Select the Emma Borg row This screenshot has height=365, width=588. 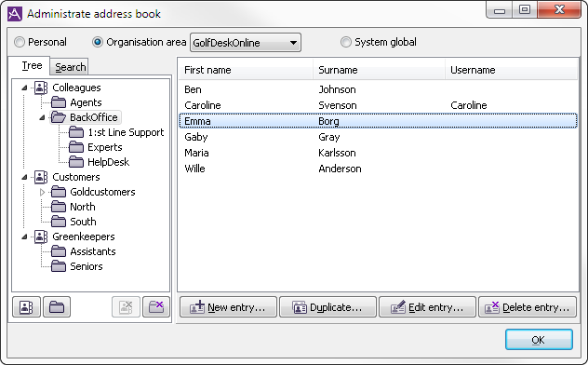coord(378,121)
